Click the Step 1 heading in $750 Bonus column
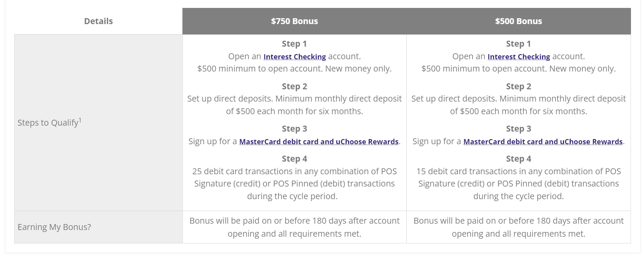The width and height of the screenshot is (644, 262). coord(294,44)
